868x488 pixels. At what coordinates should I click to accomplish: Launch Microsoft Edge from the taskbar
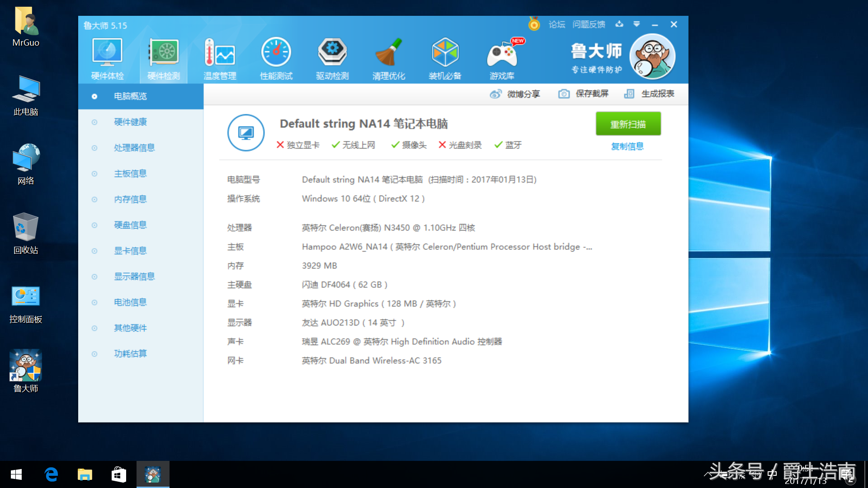pyautogui.click(x=51, y=474)
